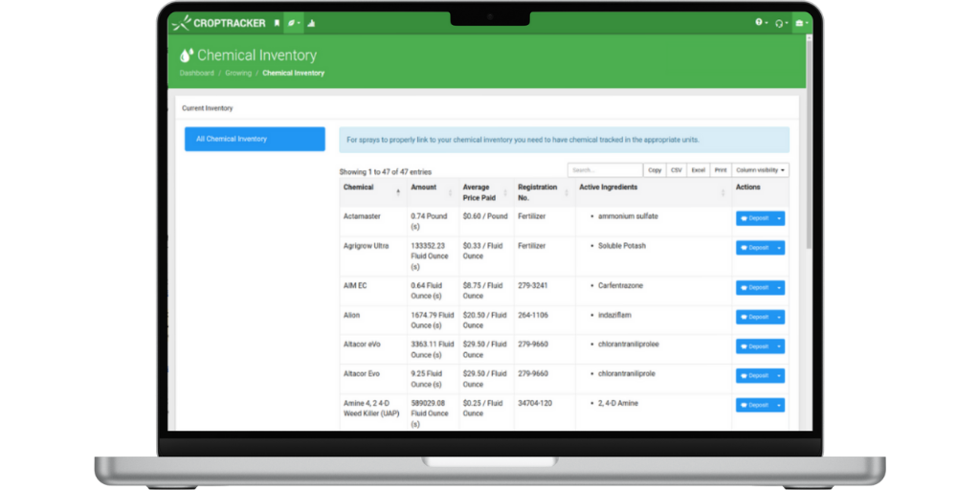Open the help question mark menu
980x490 pixels.
(761, 23)
